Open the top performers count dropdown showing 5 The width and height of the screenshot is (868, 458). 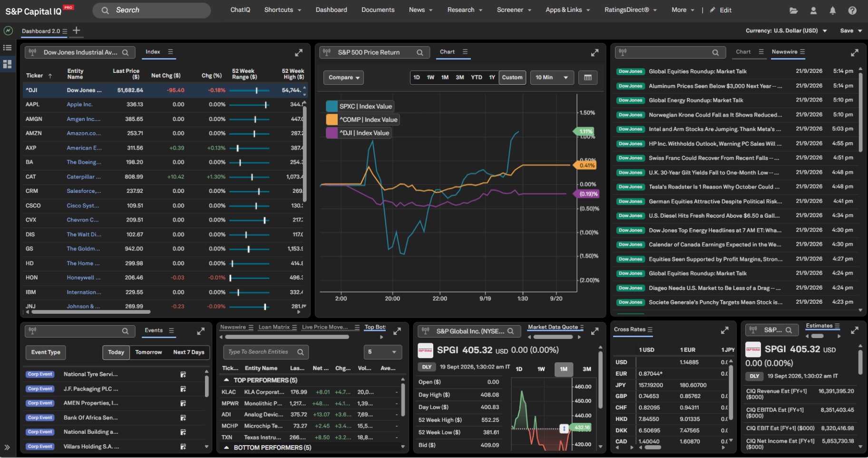[382, 352]
